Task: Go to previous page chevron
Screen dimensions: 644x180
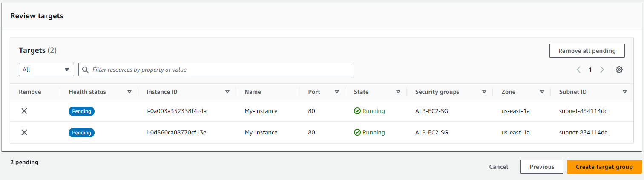Action: [578, 70]
